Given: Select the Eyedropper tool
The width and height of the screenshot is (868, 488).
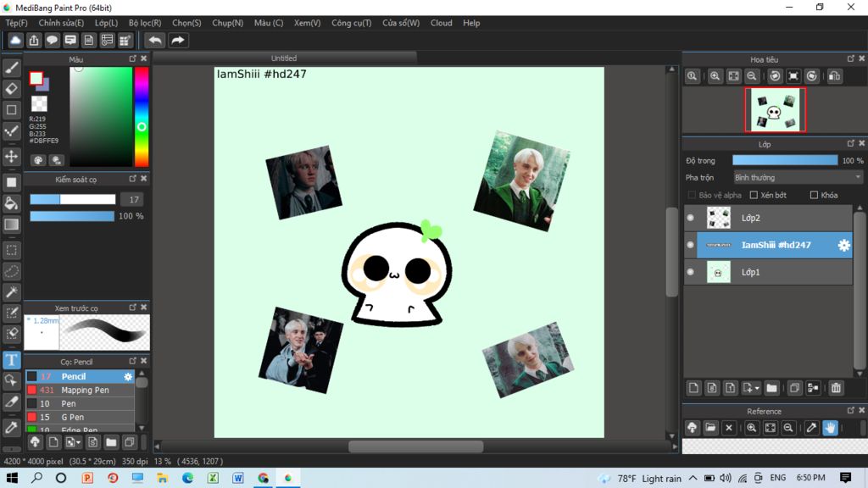Looking at the screenshot, I should (12, 426).
